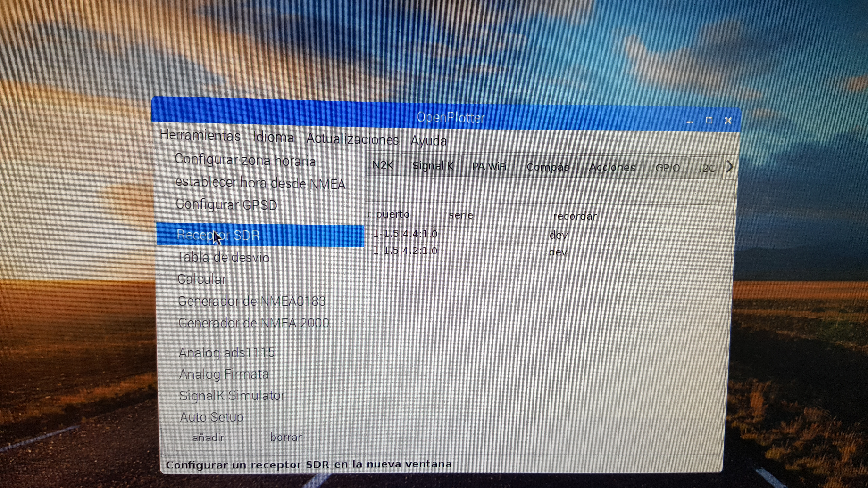Select row with port 1-1.5.4.2:1.0
Screen dimensions: 868x488
(x=497, y=251)
